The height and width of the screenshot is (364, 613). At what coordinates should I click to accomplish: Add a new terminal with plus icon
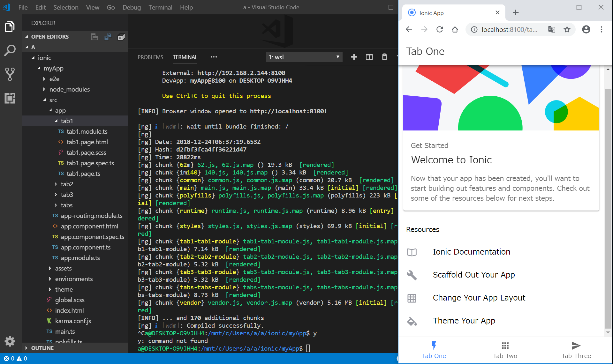click(354, 57)
